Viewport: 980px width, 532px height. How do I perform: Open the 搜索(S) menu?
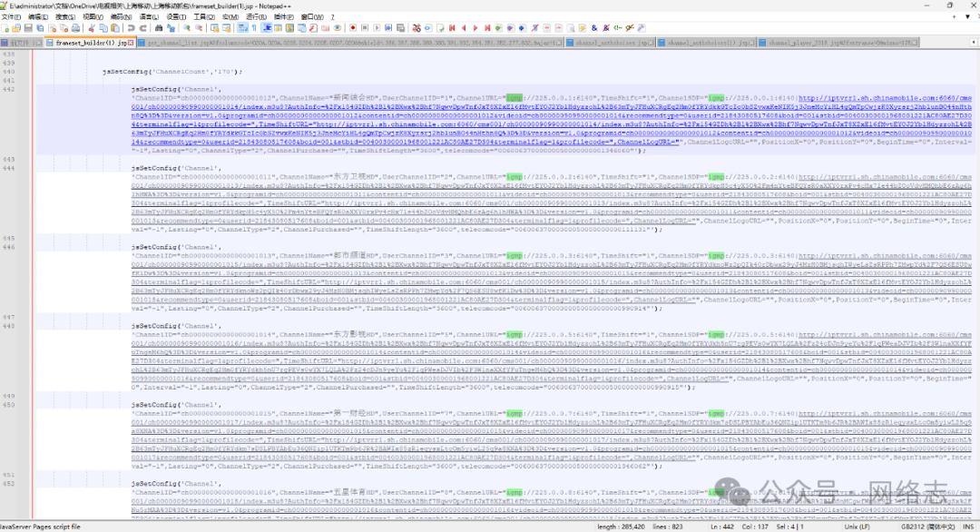coord(65,17)
